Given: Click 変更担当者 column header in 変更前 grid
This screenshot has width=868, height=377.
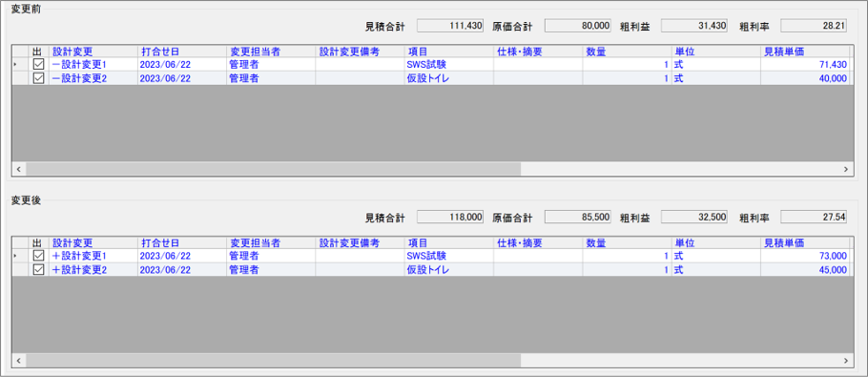Looking at the screenshot, I should point(271,52).
